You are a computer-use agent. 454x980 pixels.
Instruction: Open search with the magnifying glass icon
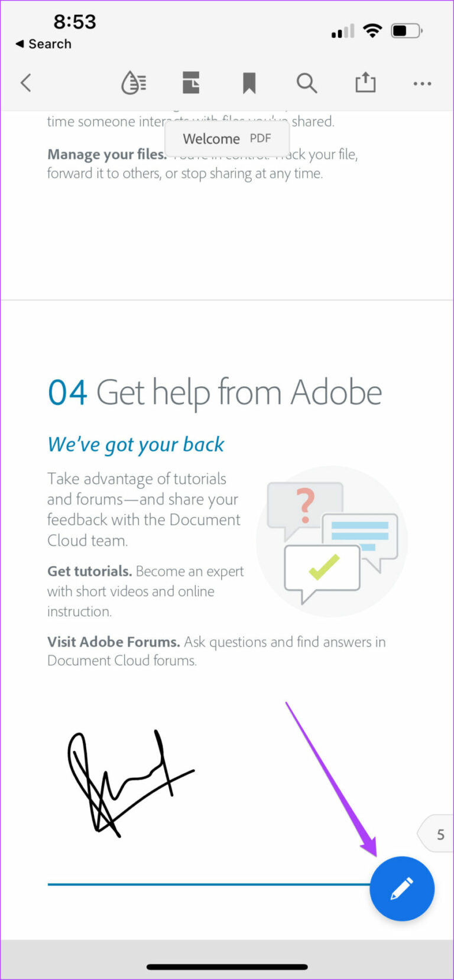point(307,83)
